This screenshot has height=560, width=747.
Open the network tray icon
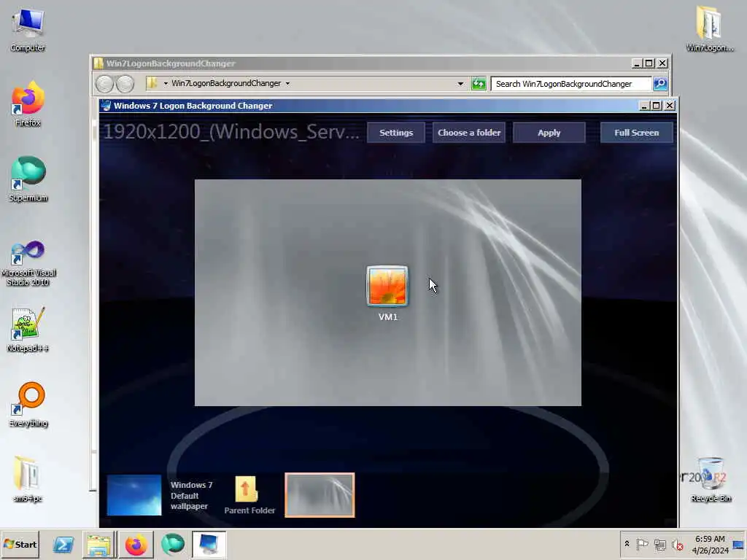tap(659, 544)
